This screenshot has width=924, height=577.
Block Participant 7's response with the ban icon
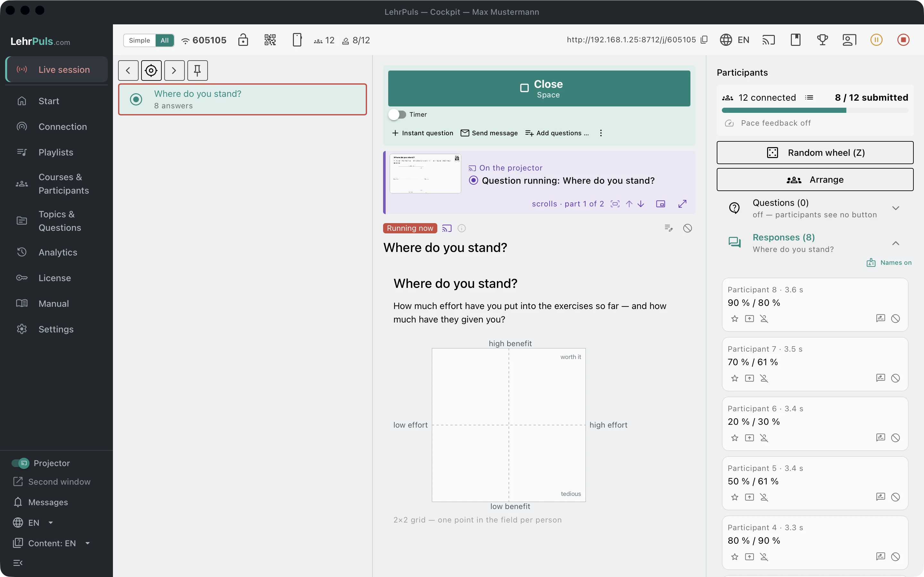pos(895,378)
